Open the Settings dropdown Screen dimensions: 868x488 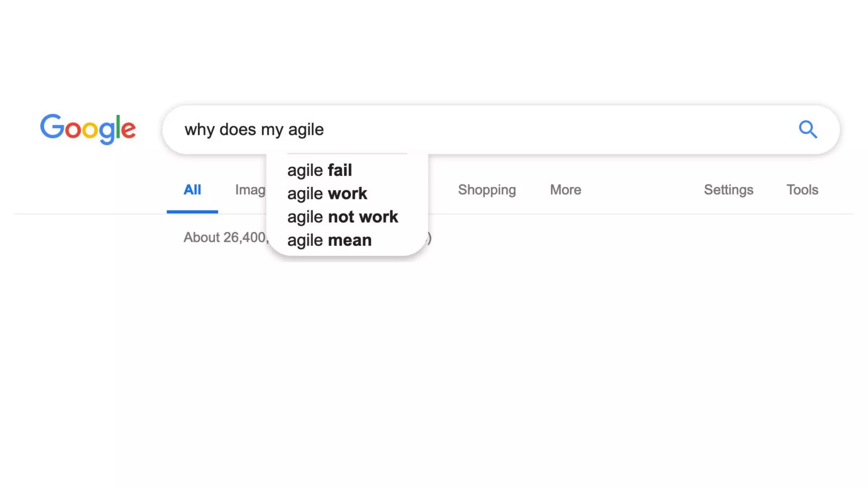click(729, 190)
